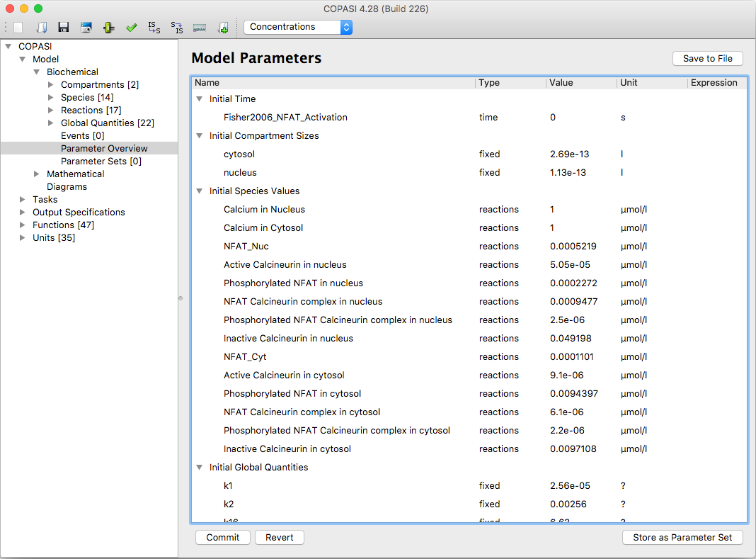Open a file using the folder icon
The width and height of the screenshot is (756, 559).
[42, 28]
